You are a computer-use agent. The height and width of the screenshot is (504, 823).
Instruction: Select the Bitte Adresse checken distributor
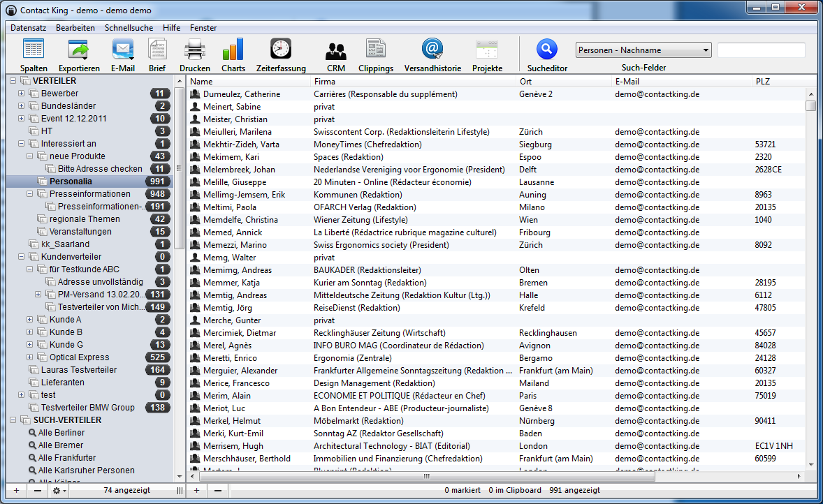point(100,168)
